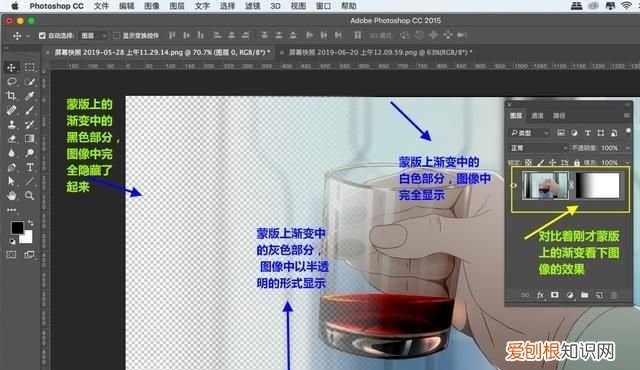This screenshot has height=370, width=640.
Task: Select the layer 0 image thumbnail
Action: coord(545,185)
